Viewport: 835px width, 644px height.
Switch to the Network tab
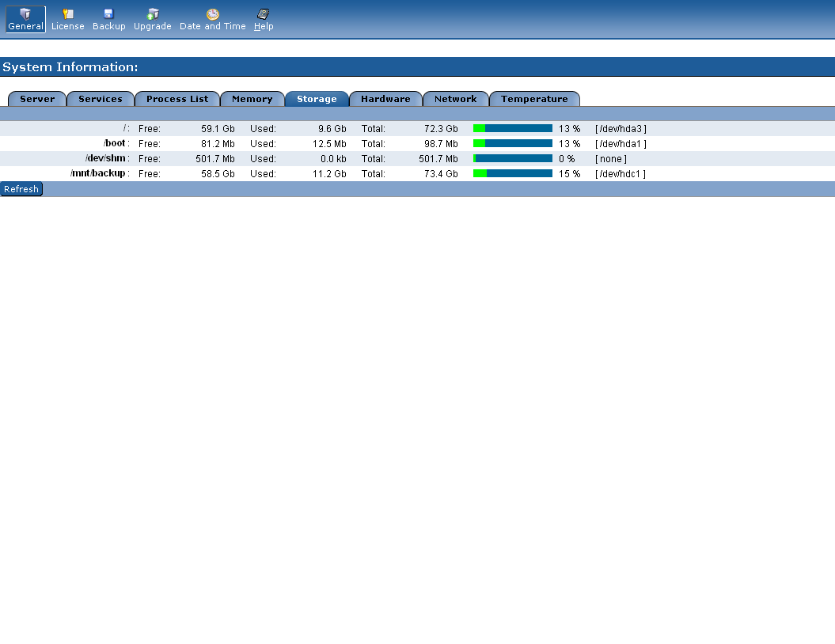point(455,99)
